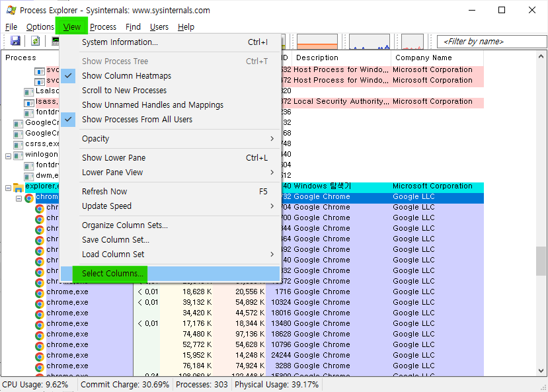Collapse the winlogon process tree node

[9, 156]
